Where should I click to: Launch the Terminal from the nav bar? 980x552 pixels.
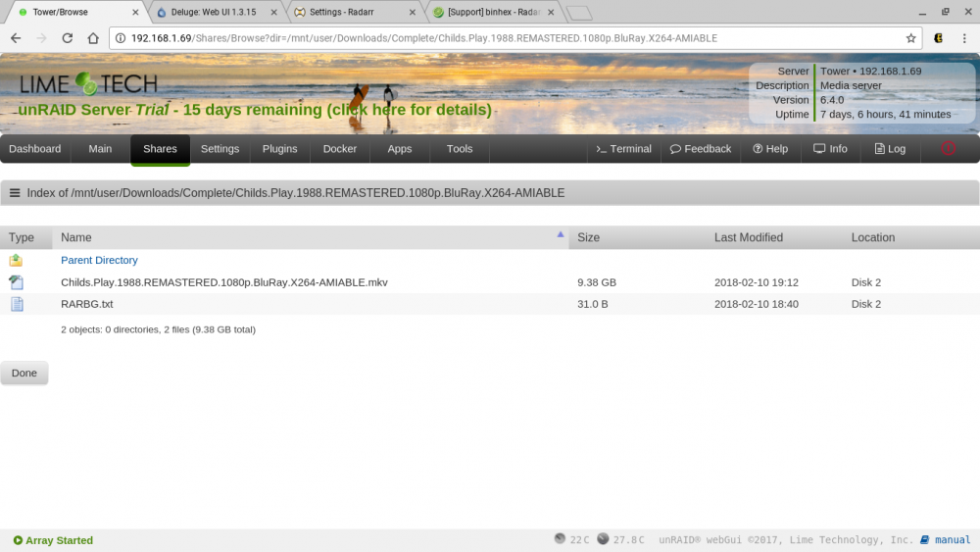click(623, 149)
